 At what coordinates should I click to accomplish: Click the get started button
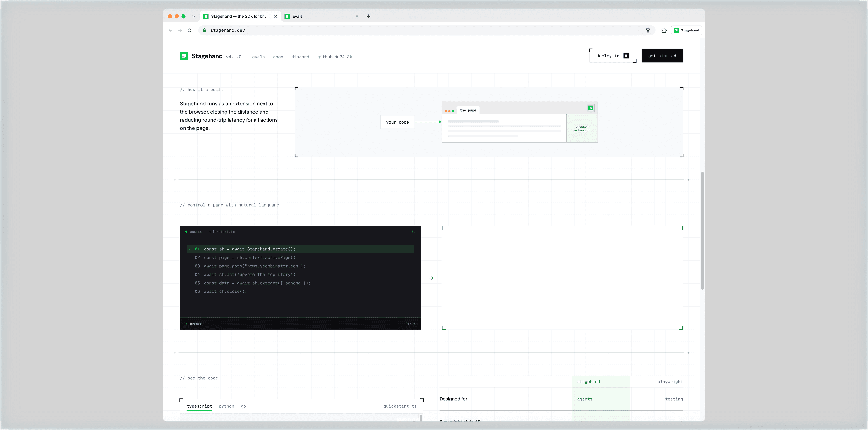click(x=662, y=56)
